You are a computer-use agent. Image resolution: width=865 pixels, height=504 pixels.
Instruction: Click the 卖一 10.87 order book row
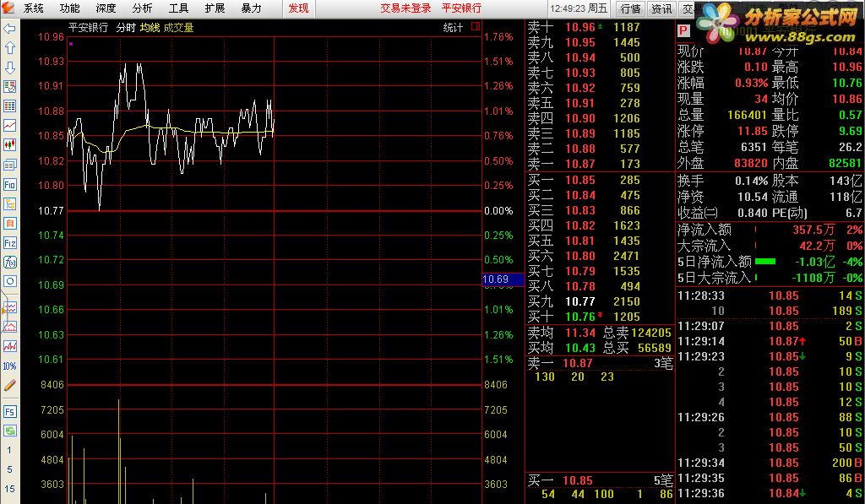tap(600, 164)
